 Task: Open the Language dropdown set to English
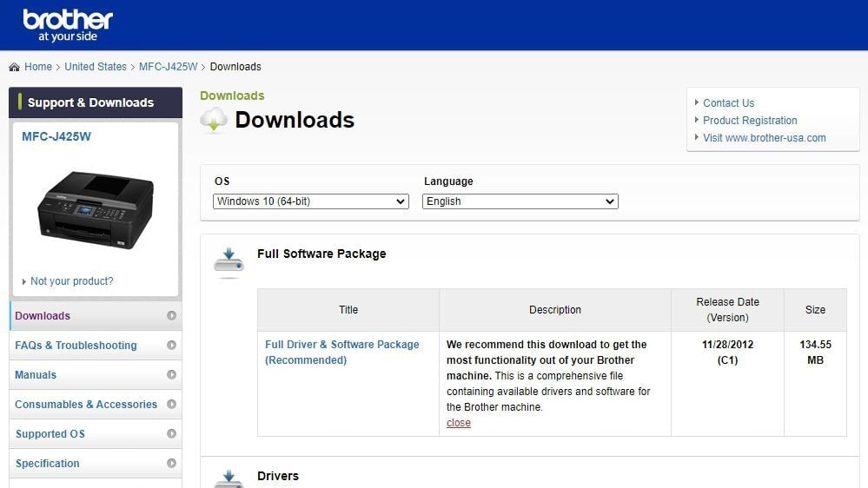tap(520, 201)
